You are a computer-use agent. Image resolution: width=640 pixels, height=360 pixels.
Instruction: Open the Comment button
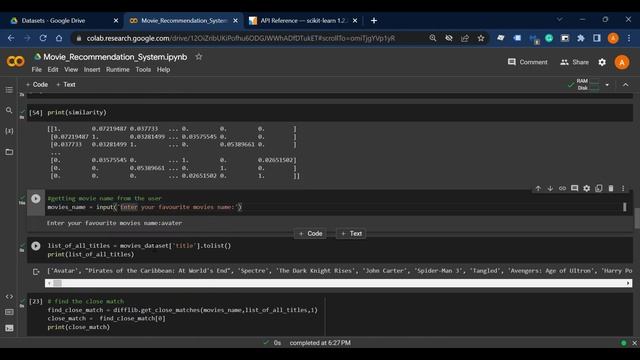(528, 62)
